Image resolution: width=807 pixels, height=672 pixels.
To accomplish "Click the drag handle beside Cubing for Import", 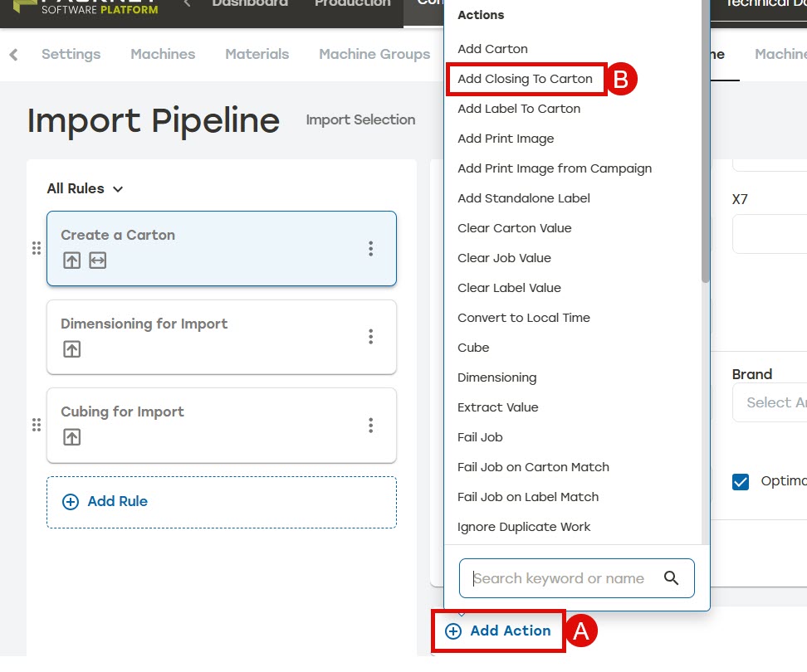I will point(37,426).
